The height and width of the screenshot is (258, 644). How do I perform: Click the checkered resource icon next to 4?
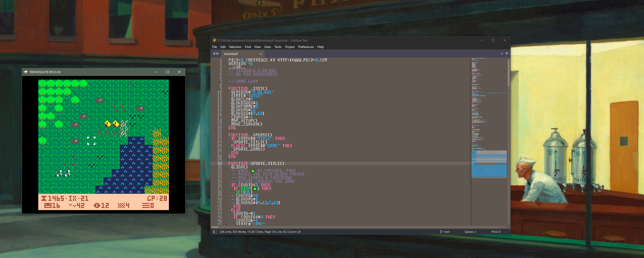pyautogui.click(x=121, y=205)
